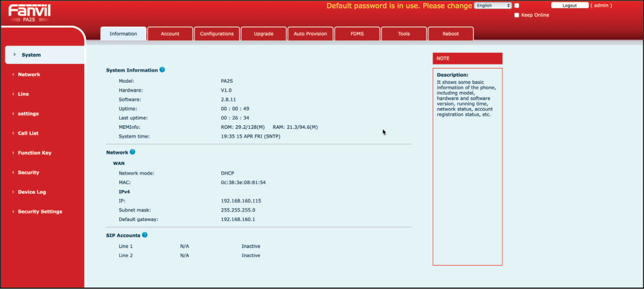Click the Network section help icon
The width and height of the screenshot is (644, 290).
point(132,152)
